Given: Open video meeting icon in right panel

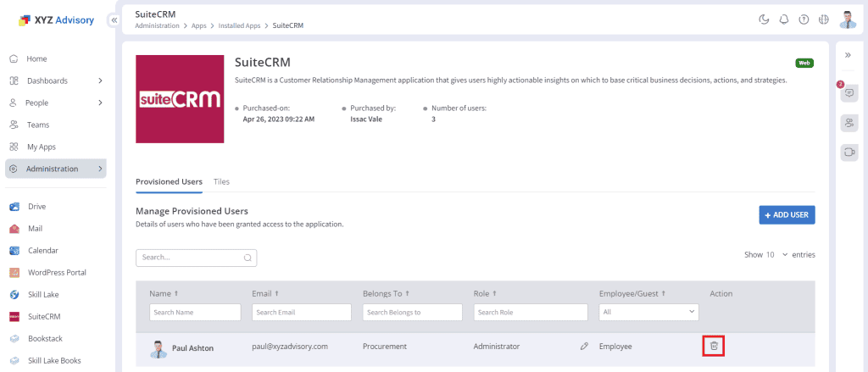Looking at the screenshot, I should pos(849,153).
